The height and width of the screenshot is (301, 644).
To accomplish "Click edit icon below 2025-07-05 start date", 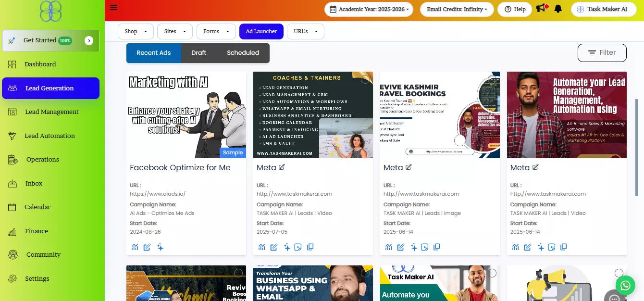I will pyautogui.click(x=274, y=247).
